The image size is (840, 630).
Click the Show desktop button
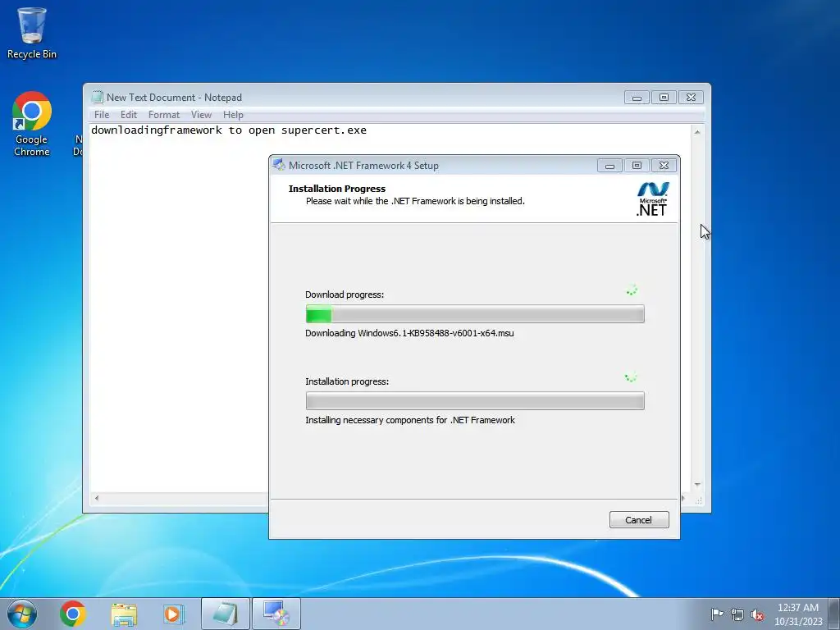(834, 614)
